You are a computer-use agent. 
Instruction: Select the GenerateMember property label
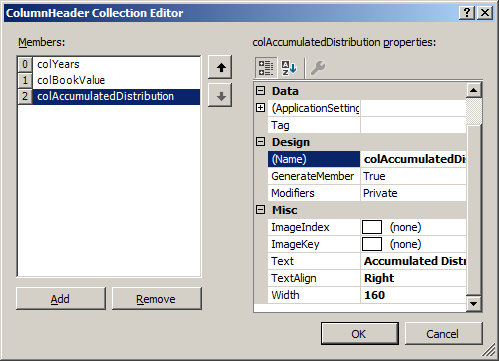click(x=314, y=176)
